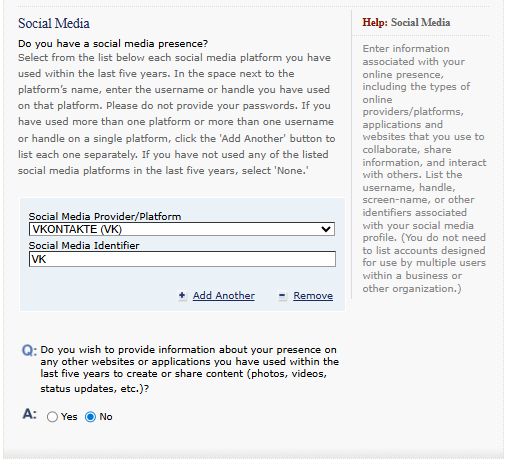Click the plus icon beside Add Another
Viewport: 515px width, 467px height.
[182, 296]
